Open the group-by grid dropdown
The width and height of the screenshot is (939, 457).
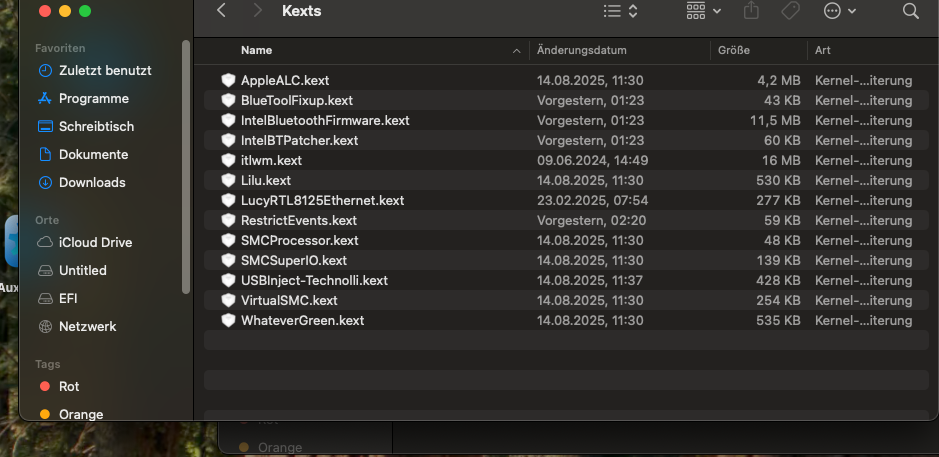[x=704, y=11]
